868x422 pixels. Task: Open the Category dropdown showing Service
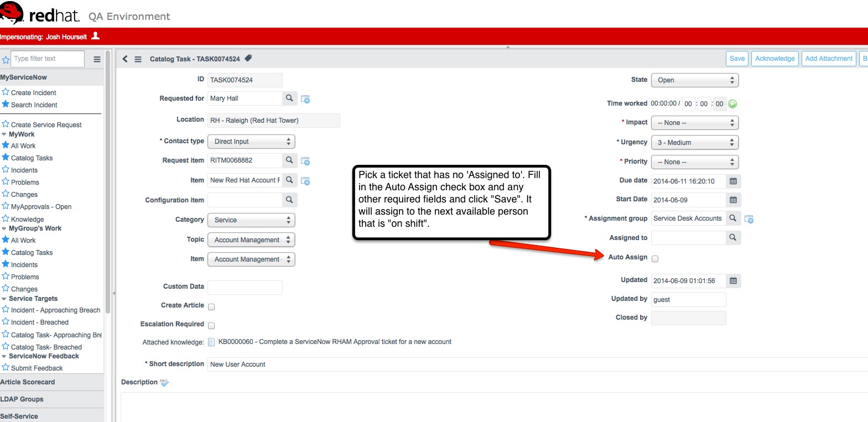[x=251, y=220]
